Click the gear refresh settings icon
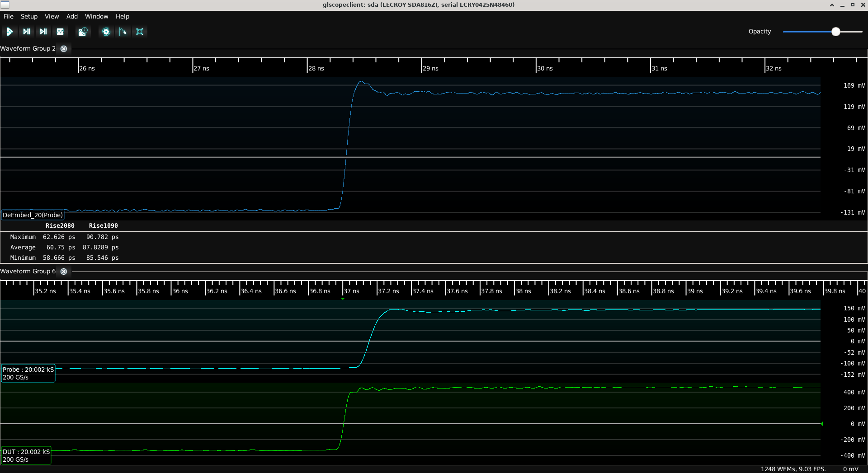Image resolution: width=868 pixels, height=473 pixels. [x=106, y=32]
